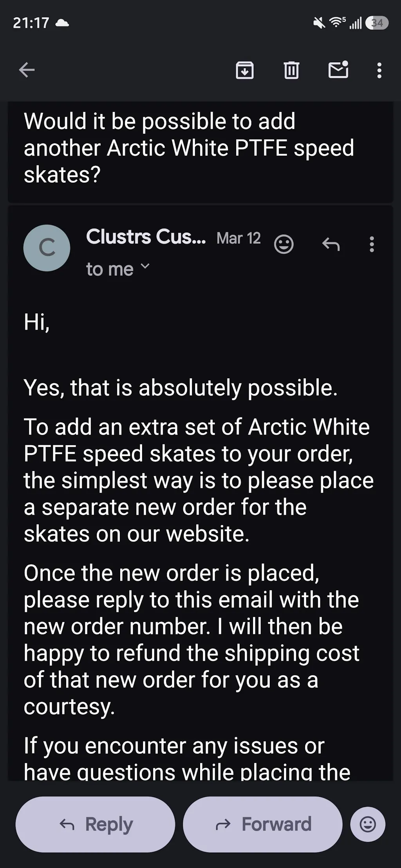The image size is (401, 868).
Task: Check the battery indicator showing 34
Action: tap(376, 23)
